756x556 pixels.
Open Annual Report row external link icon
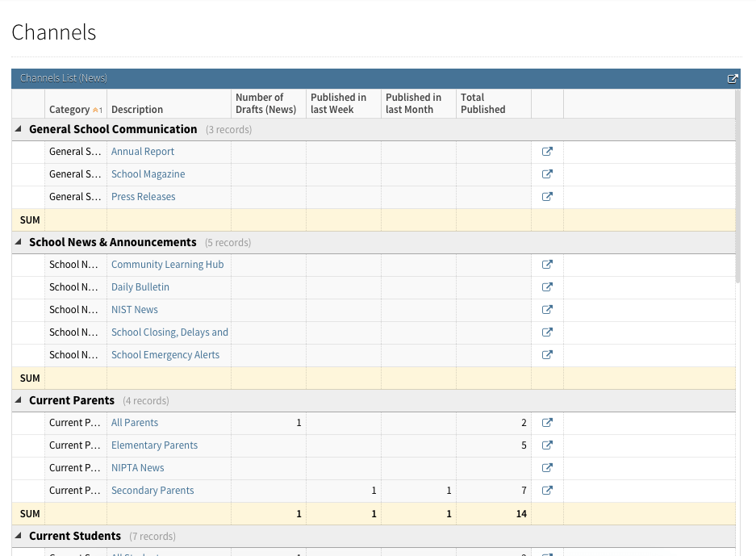[547, 152]
